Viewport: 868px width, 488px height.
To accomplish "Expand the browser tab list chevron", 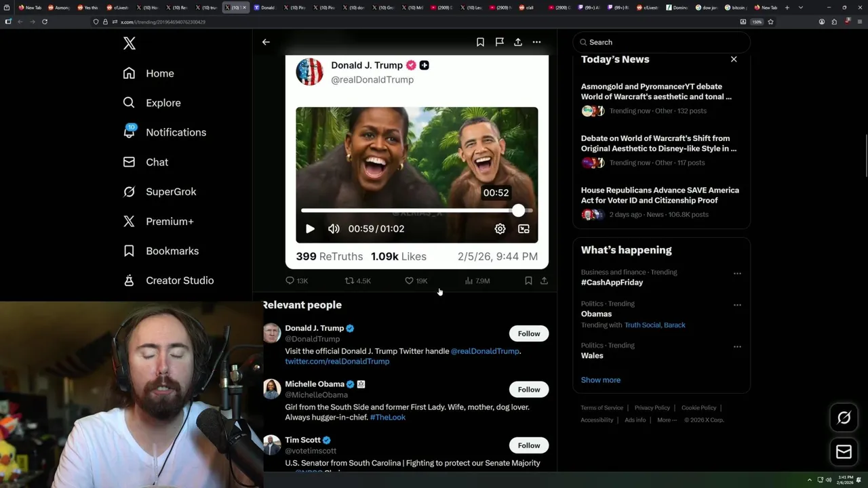I will pyautogui.click(x=801, y=7).
